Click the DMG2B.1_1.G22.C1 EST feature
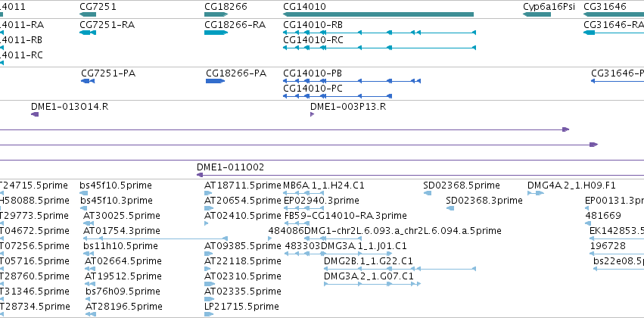 pyautogui.click(x=400, y=269)
